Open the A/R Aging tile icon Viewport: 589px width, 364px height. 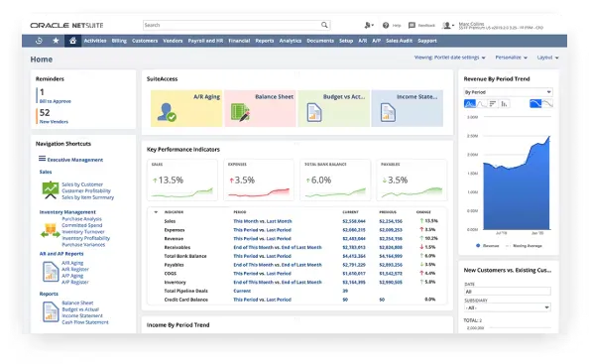point(167,112)
